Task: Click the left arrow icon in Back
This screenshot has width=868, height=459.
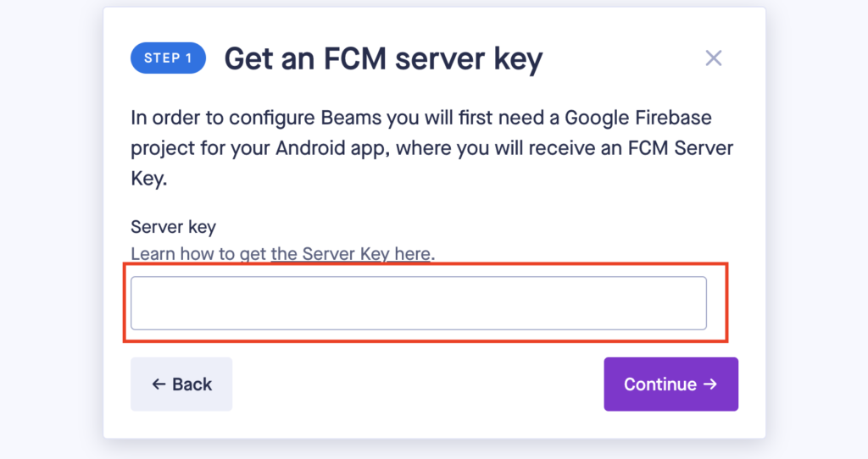Action: click(x=159, y=384)
